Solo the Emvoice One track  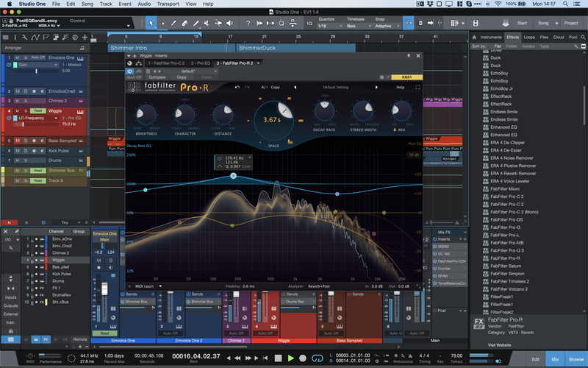point(26,58)
